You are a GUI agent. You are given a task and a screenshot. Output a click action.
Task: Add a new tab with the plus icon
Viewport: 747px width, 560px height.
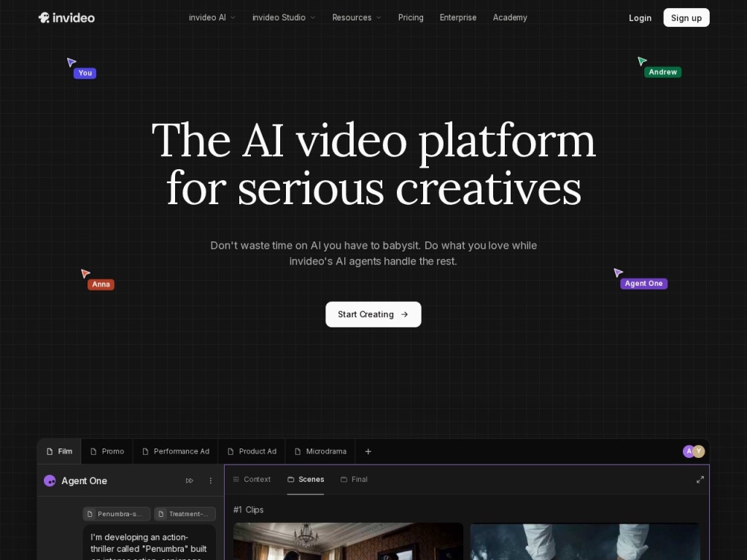point(368,451)
